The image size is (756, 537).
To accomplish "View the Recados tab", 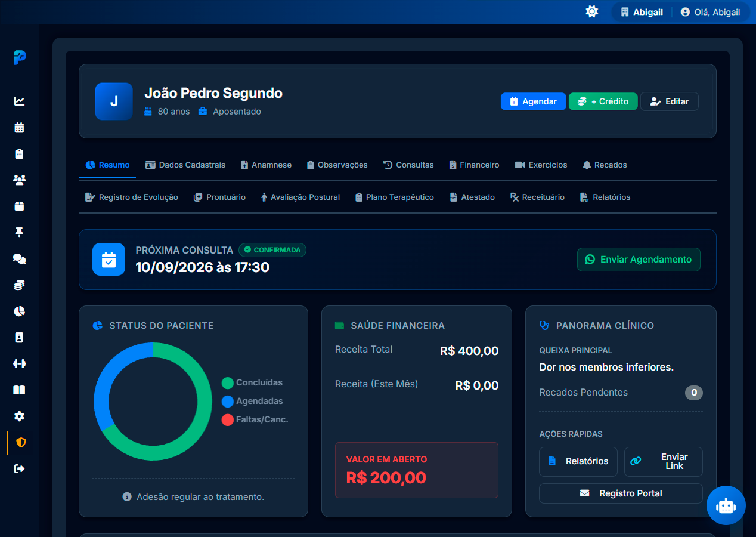I will tap(605, 165).
